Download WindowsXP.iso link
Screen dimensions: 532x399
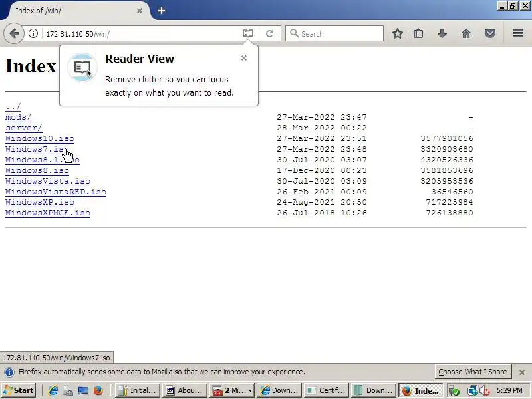tap(40, 202)
